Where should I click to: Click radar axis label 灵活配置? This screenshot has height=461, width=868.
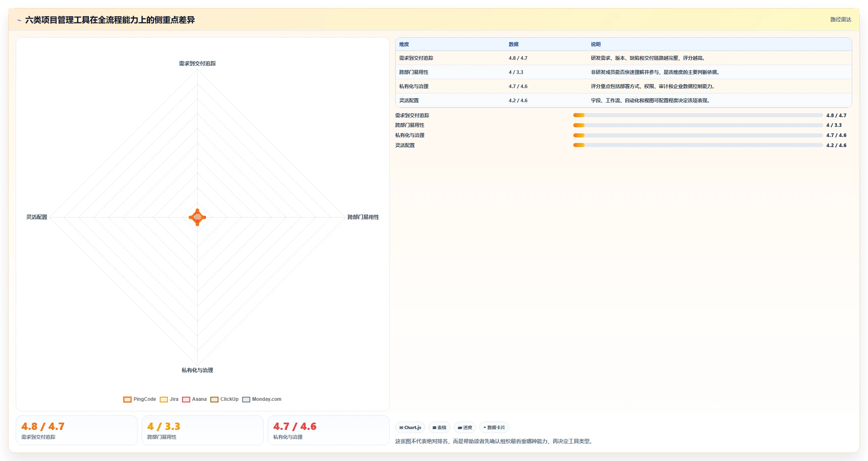pyautogui.click(x=37, y=217)
